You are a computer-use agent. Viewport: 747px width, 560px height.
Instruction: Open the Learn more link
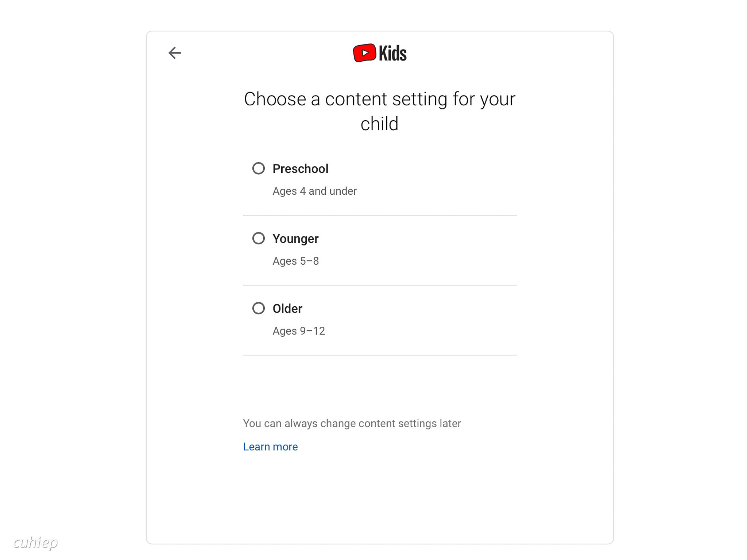[270, 447]
